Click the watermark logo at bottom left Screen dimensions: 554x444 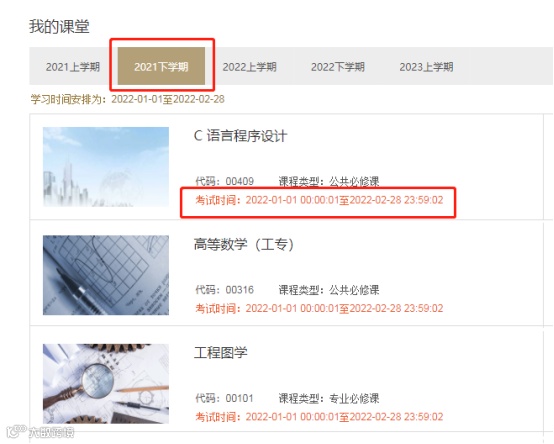pyautogui.click(x=41, y=432)
